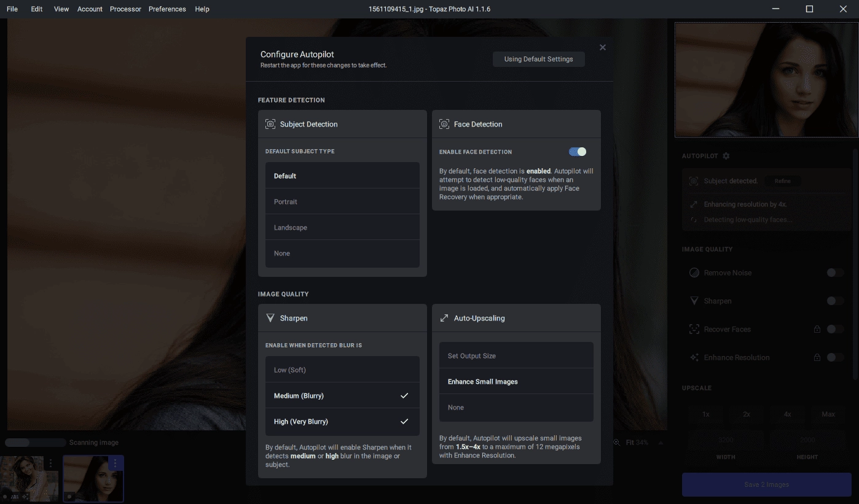Click the Auto-Upscaling arrows icon
Image resolution: width=859 pixels, height=504 pixels.
tap(444, 318)
